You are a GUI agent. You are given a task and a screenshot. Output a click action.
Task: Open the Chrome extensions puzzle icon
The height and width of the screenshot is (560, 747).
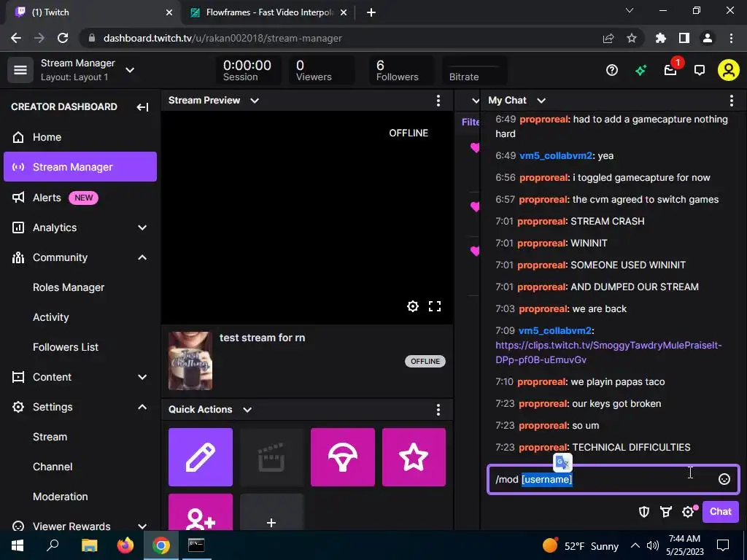(661, 38)
